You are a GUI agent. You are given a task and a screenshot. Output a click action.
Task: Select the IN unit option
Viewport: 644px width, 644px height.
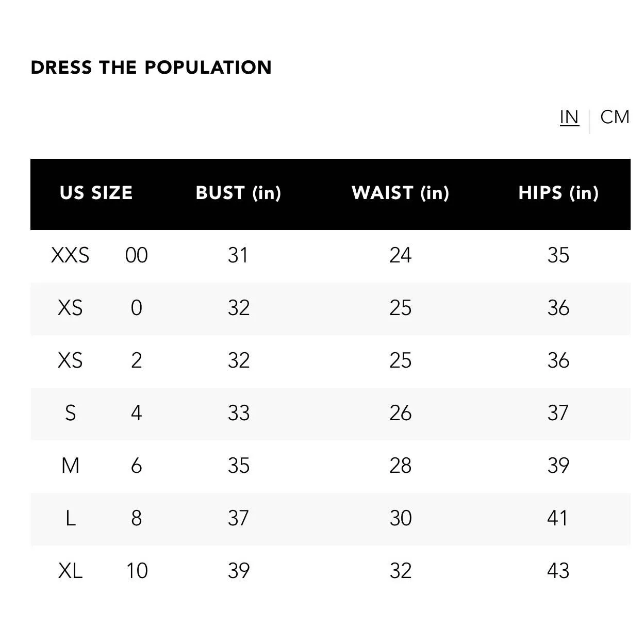(569, 117)
